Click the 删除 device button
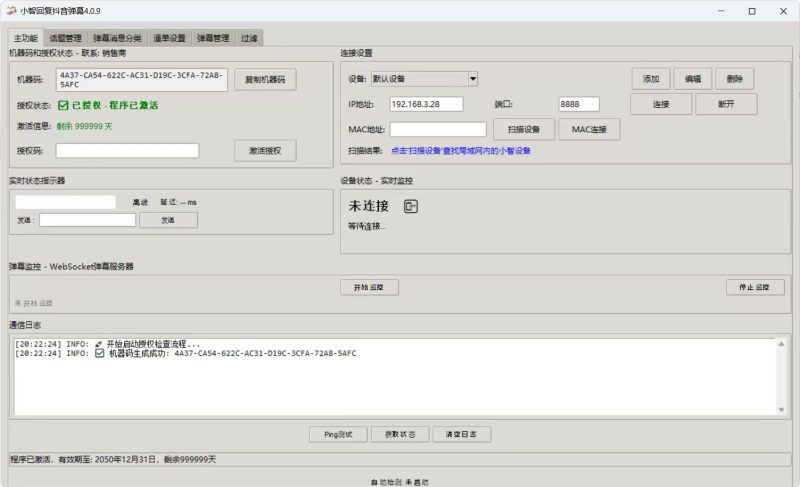 point(735,79)
